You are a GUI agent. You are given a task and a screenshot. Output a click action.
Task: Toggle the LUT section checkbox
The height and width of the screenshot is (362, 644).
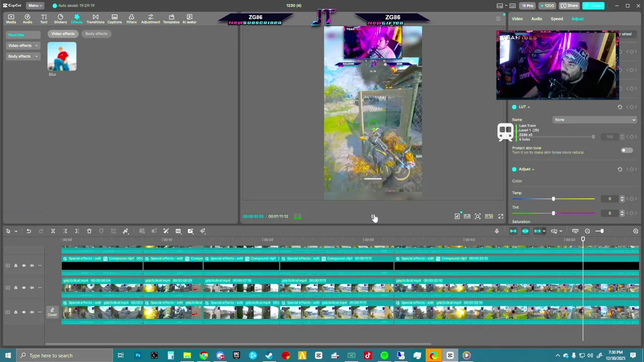514,107
